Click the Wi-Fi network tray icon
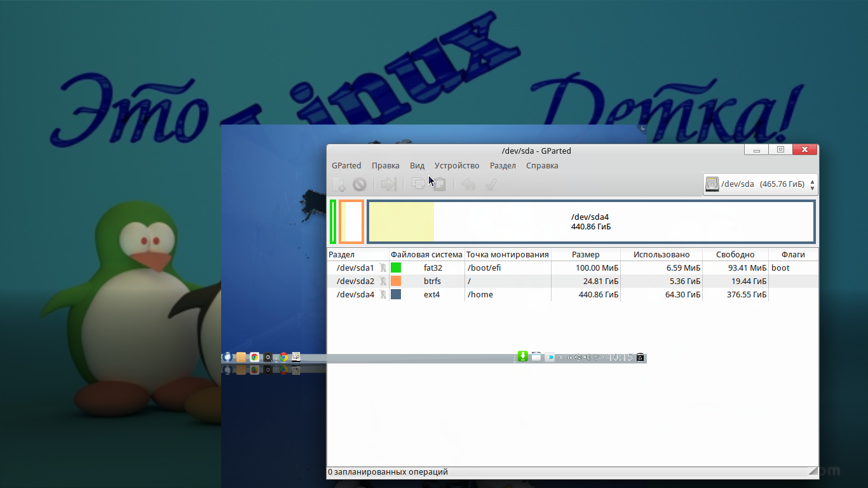The width and height of the screenshot is (868, 488). [x=595, y=357]
